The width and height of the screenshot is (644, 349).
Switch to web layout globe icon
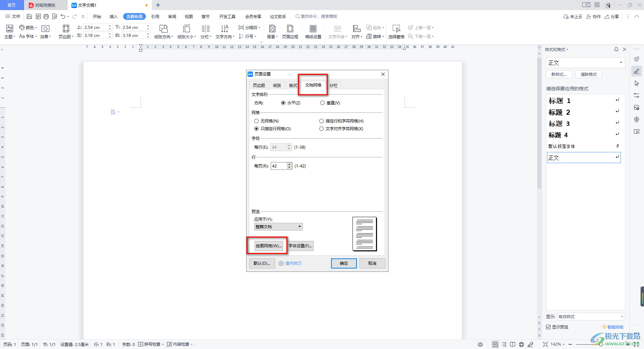point(521,344)
